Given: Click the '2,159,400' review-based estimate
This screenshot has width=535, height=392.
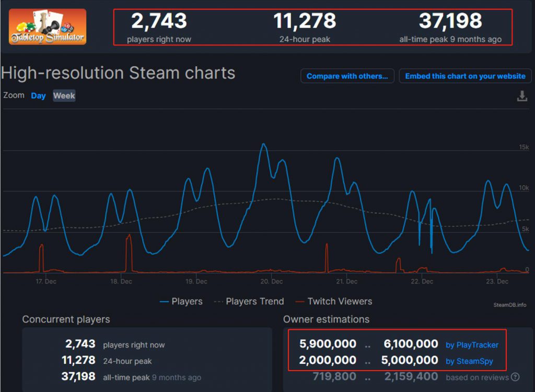Looking at the screenshot, I should point(411,377).
